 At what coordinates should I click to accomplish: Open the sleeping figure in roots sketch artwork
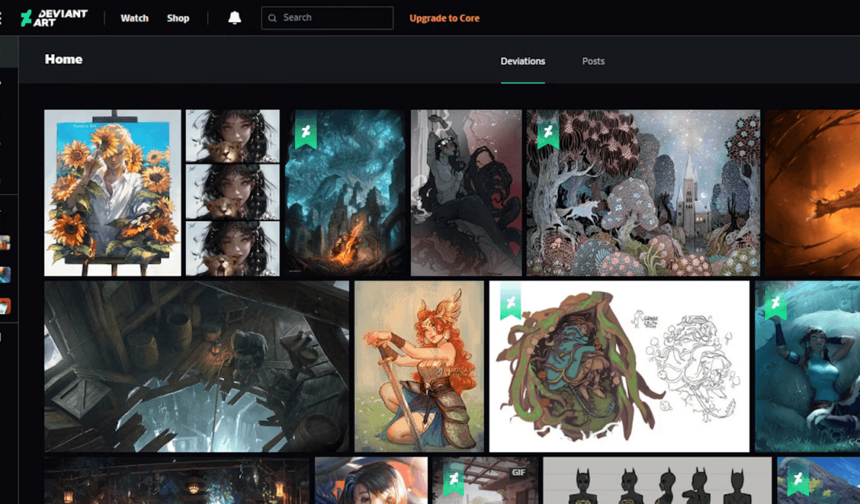pyautogui.click(x=619, y=366)
